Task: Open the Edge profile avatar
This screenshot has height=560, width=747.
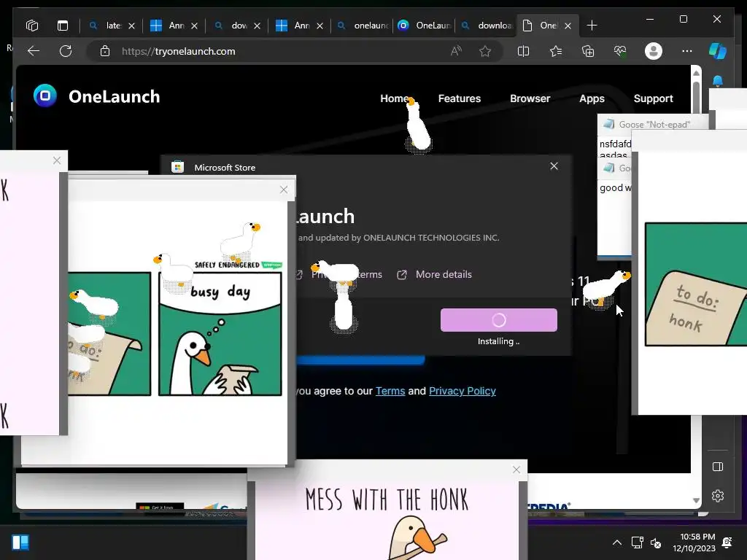Action: [653, 51]
